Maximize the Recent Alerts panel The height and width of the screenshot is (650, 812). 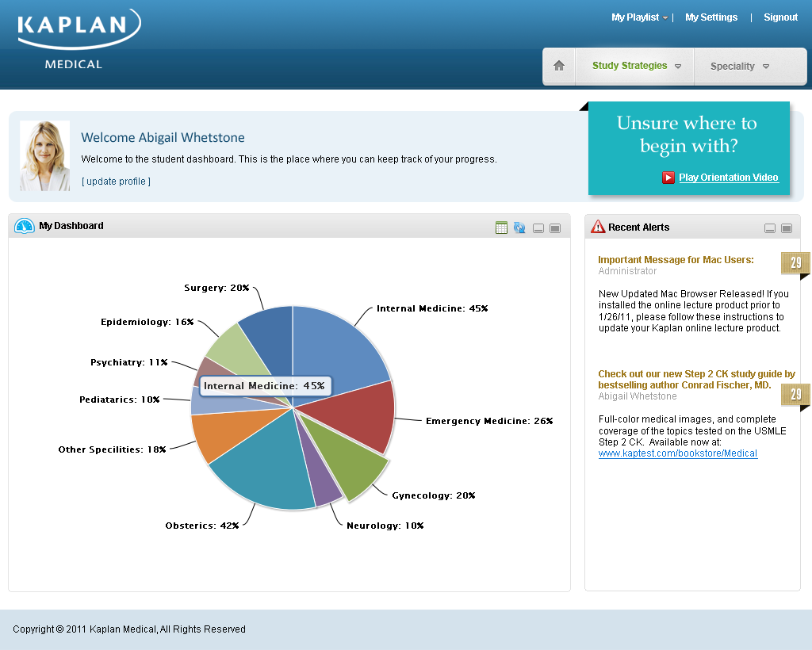787,228
